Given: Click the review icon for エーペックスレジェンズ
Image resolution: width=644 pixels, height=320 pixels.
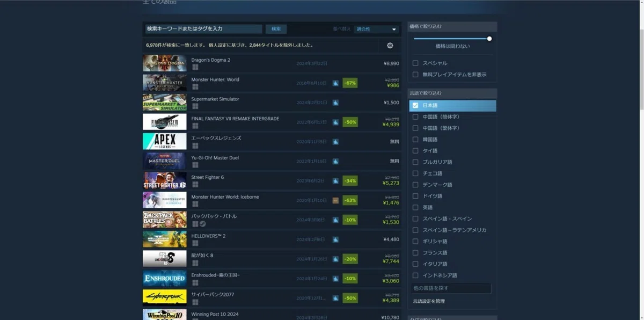Looking at the screenshot, I should pos(335,142).
